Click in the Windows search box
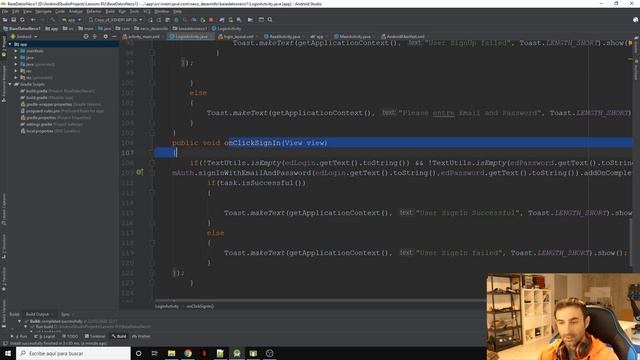This screenshot has width=640, height=360. [x=73, y=353]
